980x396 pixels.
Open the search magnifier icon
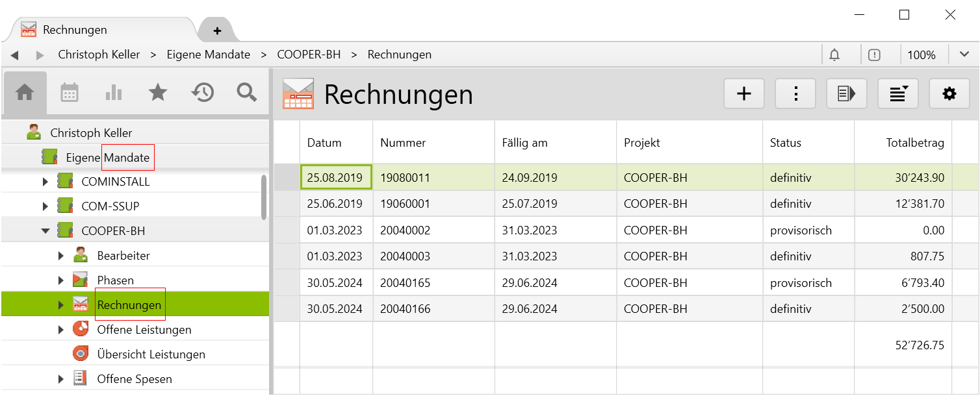247,93
